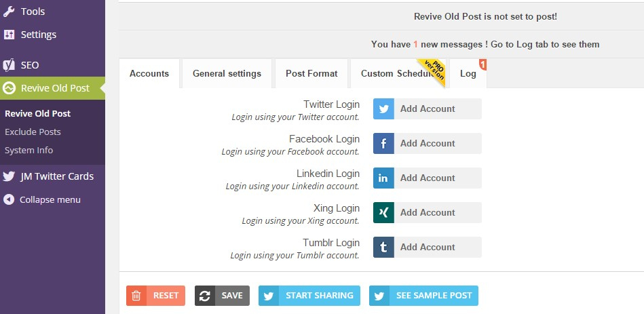Open Exclude Posts in the sidebar submenu
Screen dimensions: 644x314
33,132
